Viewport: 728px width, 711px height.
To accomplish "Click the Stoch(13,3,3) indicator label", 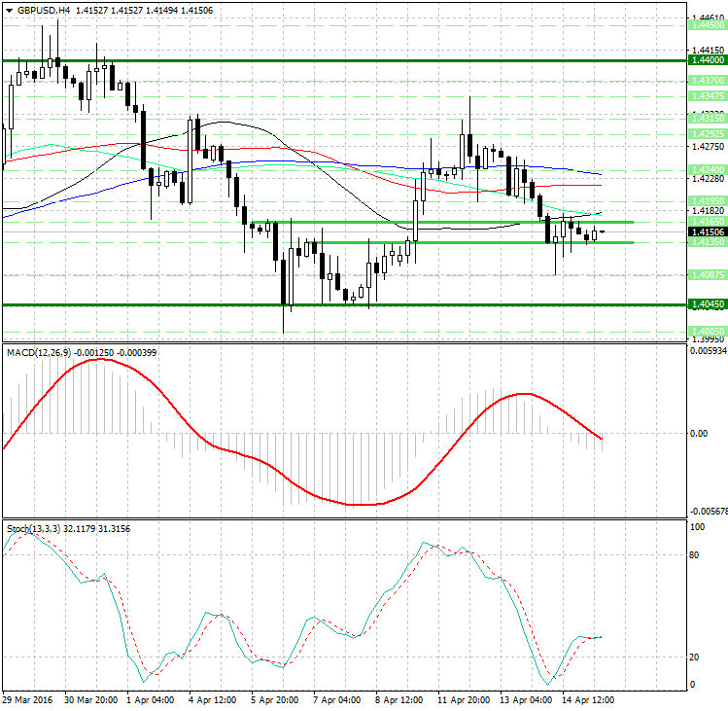I will coord(33,528).
